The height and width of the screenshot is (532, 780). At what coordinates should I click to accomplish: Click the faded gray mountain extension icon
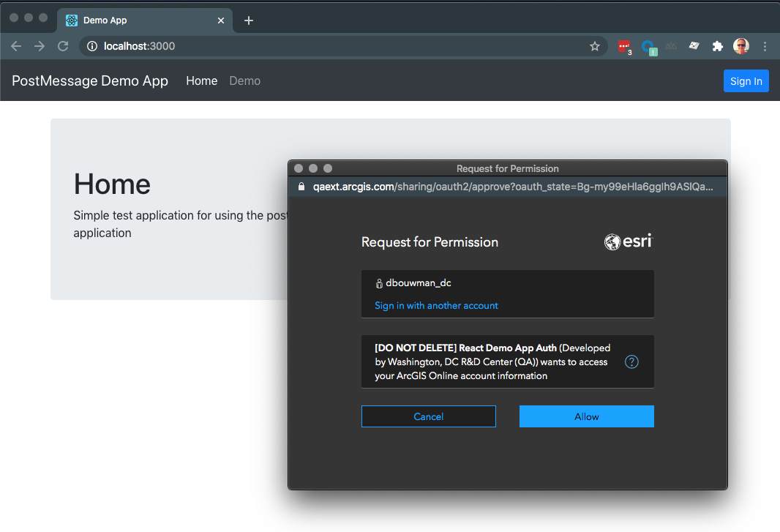coord(671,46)
